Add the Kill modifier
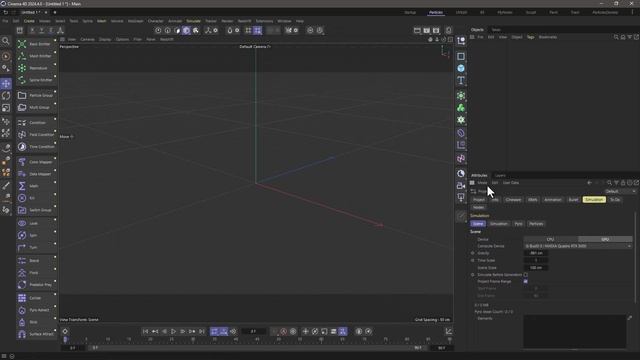The height and width of the screenshot is (360, 640). click(36, 198)
